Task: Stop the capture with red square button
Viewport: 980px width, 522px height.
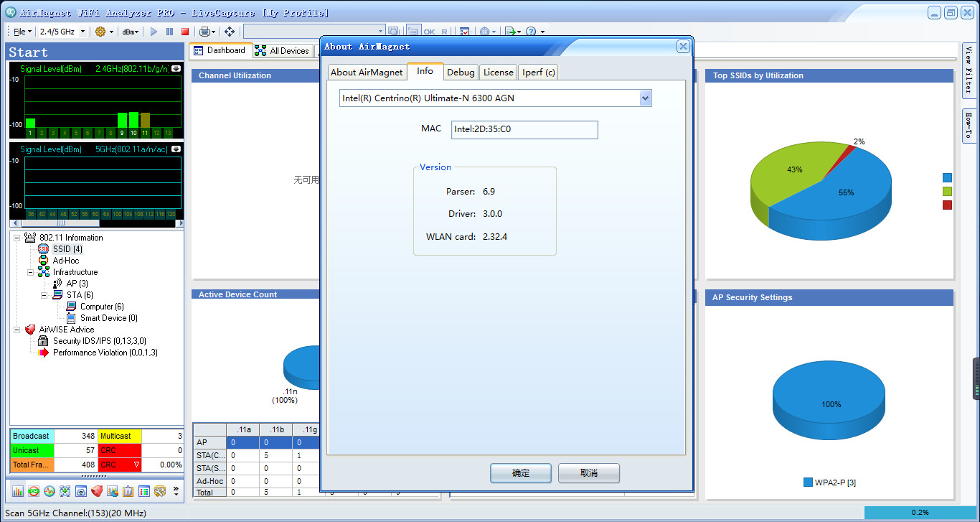Action: pyautogui.click(x=185, y=32)
